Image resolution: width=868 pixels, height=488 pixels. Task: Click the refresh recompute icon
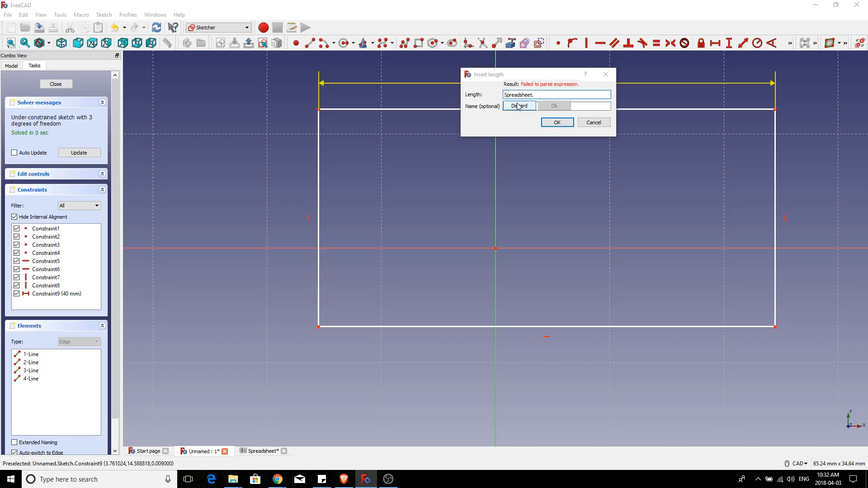pyautogui.click(x=156, y=28)
